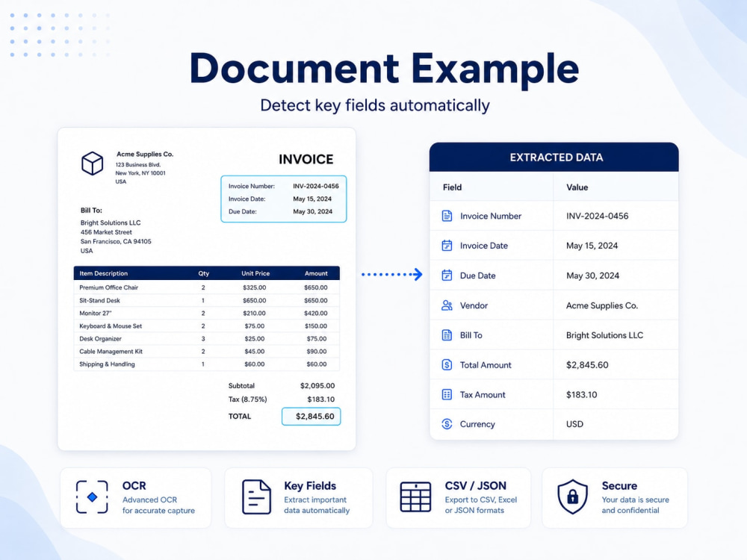Click the Currency field label

[x=477, y=424]
